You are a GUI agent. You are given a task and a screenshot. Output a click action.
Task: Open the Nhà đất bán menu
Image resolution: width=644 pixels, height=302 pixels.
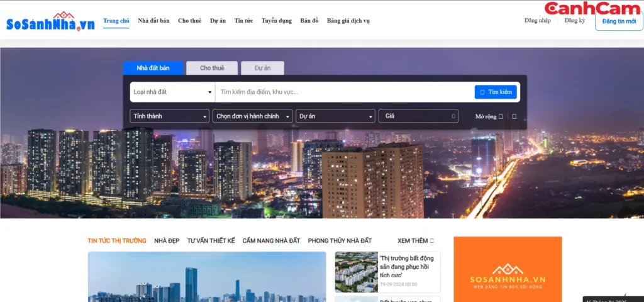153,21
